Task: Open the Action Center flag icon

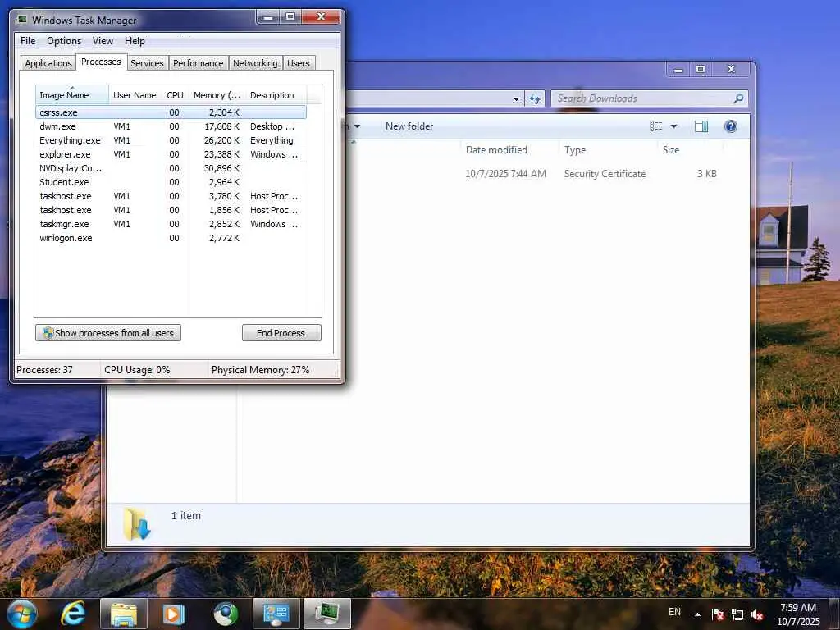Action: click(717, 614)
